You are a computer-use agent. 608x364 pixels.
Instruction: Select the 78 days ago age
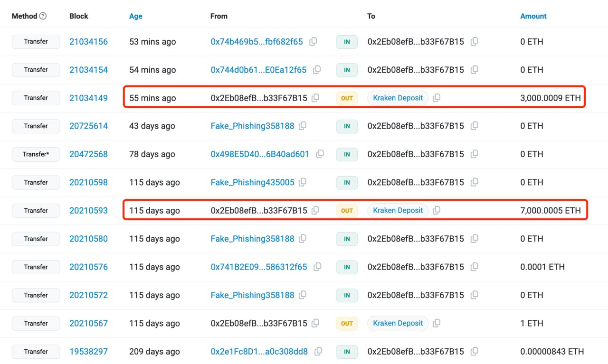(x=152, y=154)
